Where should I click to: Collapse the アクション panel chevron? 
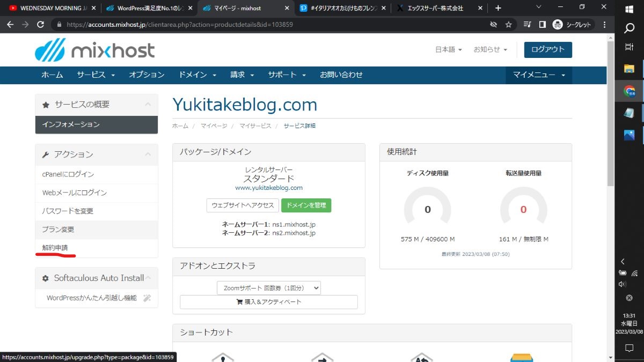click(148, 154)
